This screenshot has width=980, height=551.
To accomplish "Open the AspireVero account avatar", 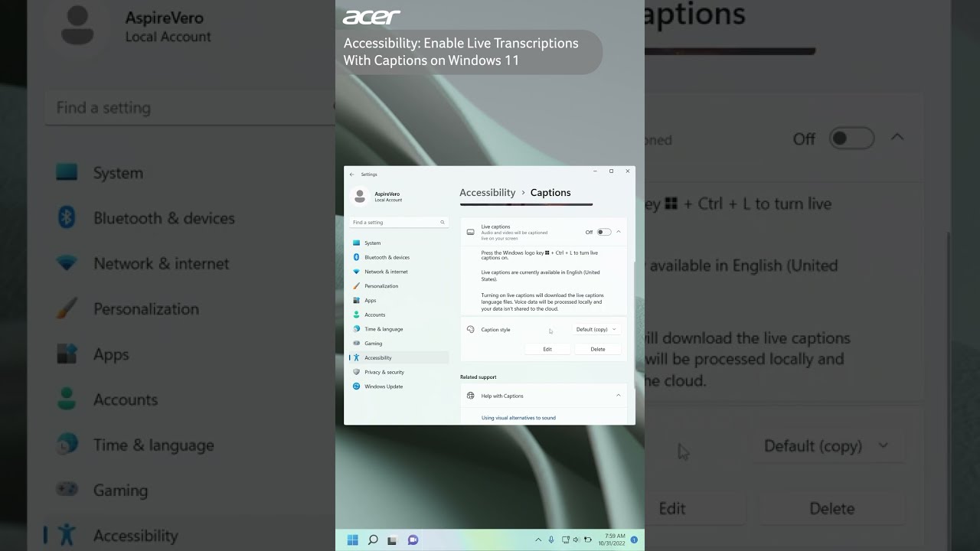I will 359,197.
